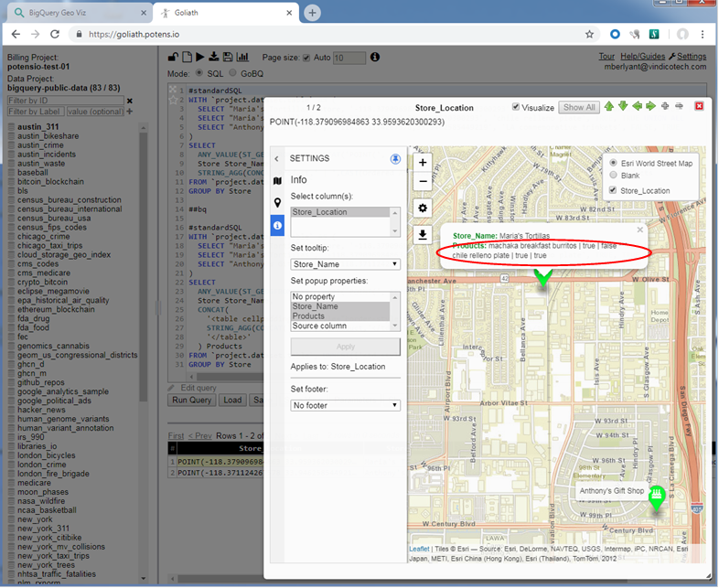Click in the Filter by Label field
The width and height of the screenshot is (719, 588).
click(x=36, y=112)
